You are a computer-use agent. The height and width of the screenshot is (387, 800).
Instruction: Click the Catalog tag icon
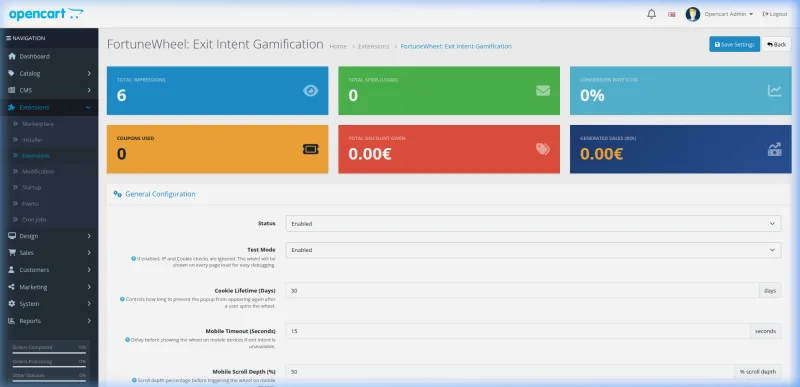click(x=12, y=73)
